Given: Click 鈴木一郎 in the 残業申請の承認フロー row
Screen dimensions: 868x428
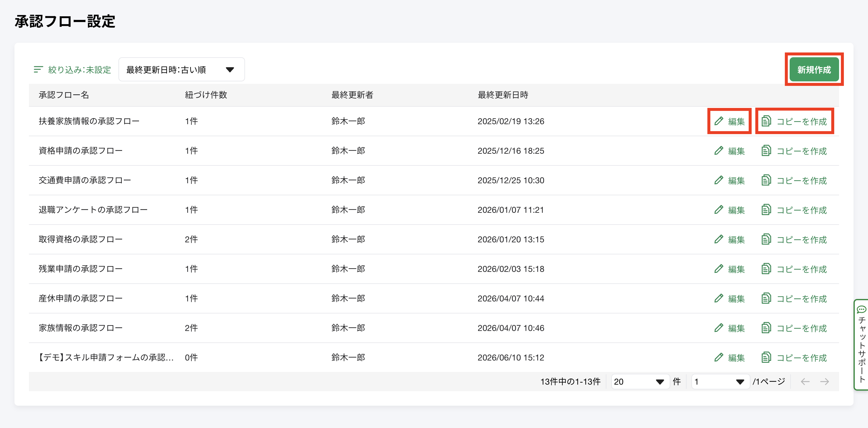Looking at the screenshot, I should pyautogui.click(x=348, y=269).
